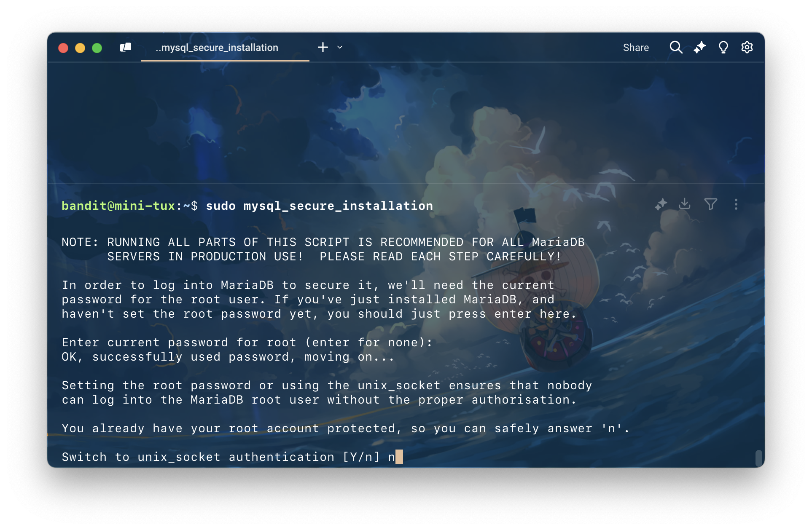This screenshot has width=812, height=530.
Task: Ask AI about this block sparkle icon
Action: point(661,204)
